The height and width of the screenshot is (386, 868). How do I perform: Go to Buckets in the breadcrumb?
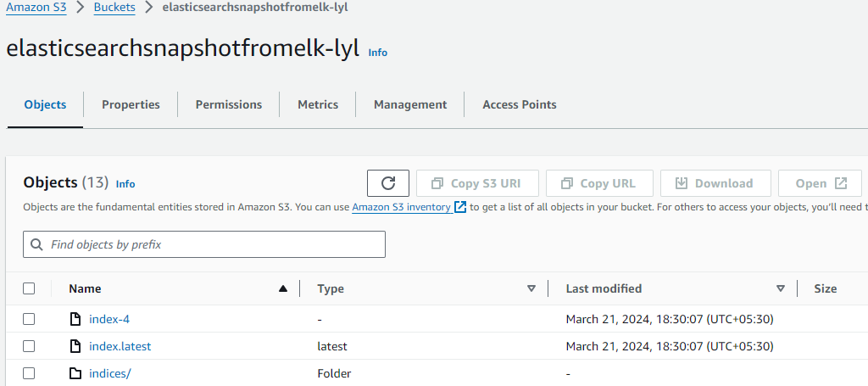(x=114, y=8)
